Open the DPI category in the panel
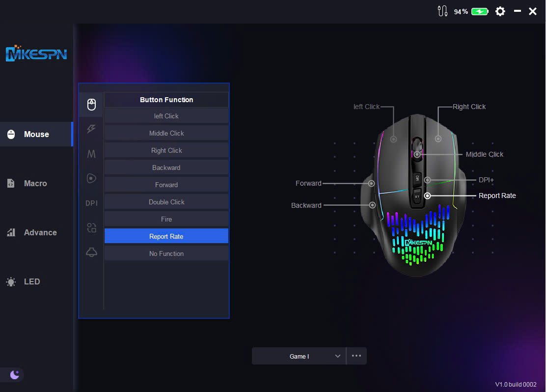 click(x=92, y=203)
